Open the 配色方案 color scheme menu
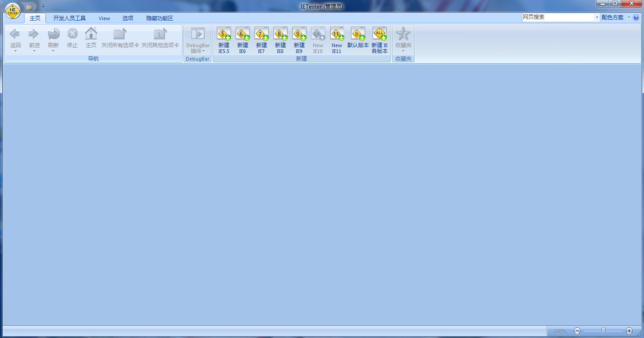Image resolution: width=644 pixels, height=338 pixels. point(616,18)
